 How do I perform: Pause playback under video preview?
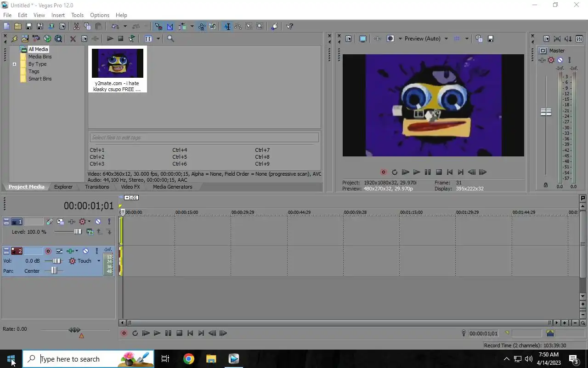(x=428, y=172)
